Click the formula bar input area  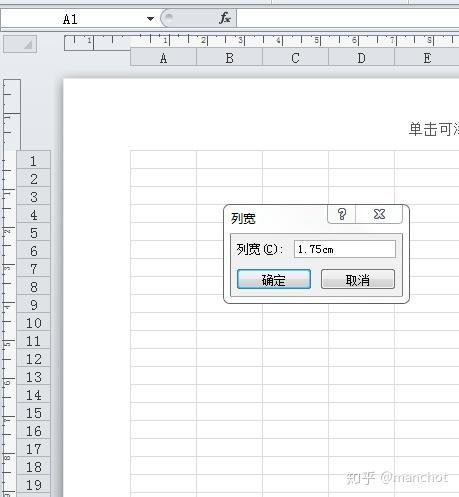[348, 19]
